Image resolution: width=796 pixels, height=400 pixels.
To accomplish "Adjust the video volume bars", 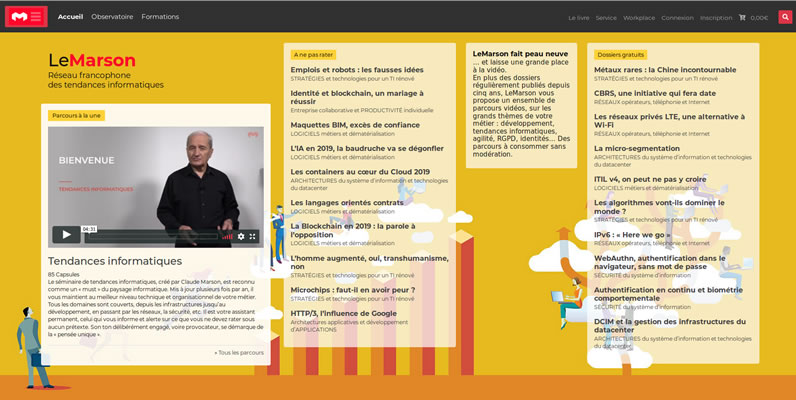I will tap(227, 237).
